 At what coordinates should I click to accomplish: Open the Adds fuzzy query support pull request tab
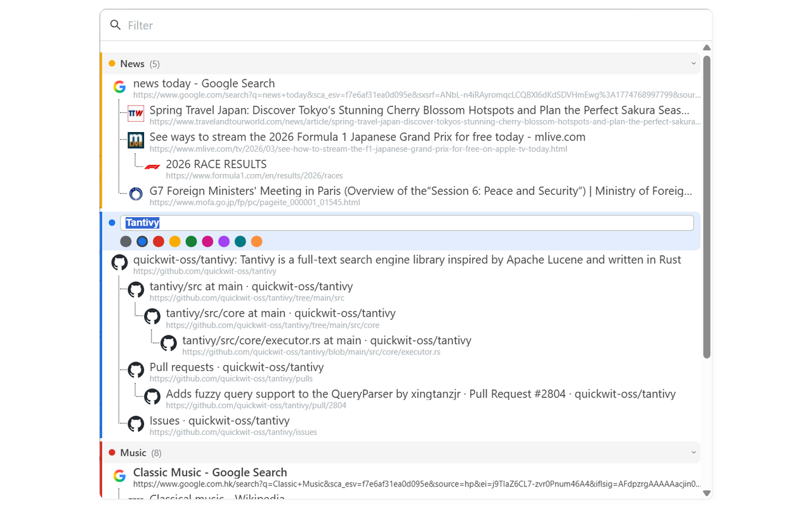tap(421, 394)
